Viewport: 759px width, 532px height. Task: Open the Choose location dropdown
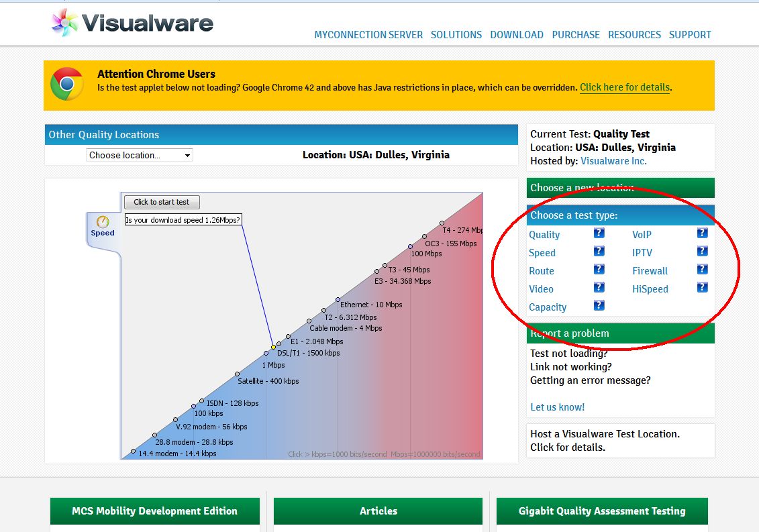tap(140, 156)
